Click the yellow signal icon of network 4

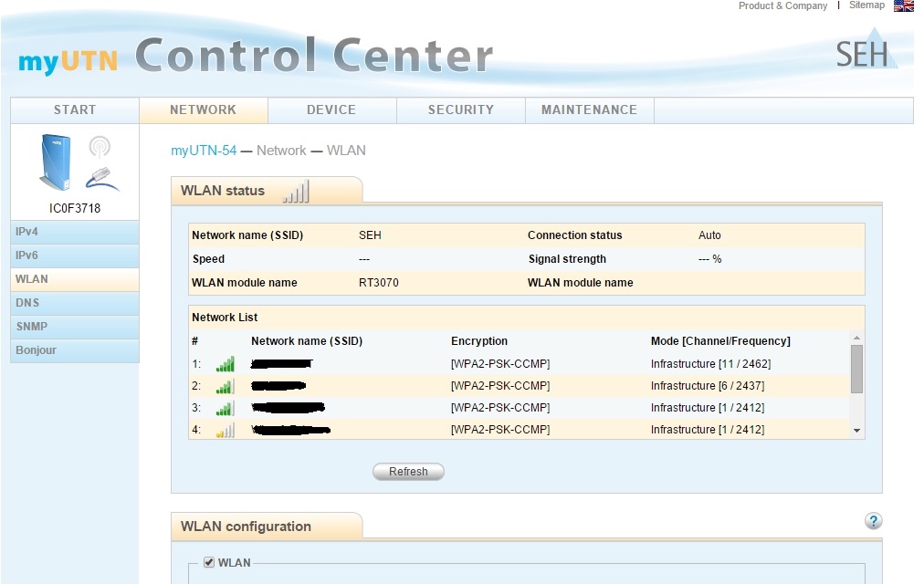click(x=225, y=430)
